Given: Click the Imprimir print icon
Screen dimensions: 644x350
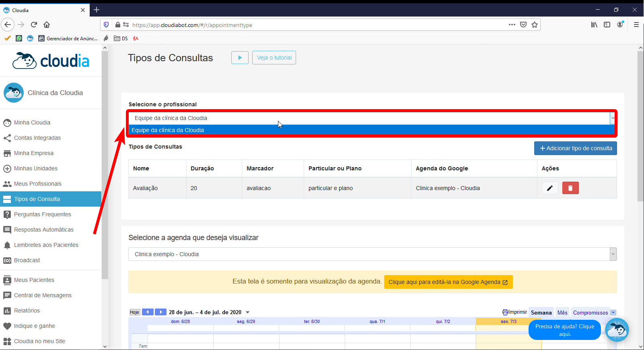Looking at the screenshot, I should click(x=505, y=312).
